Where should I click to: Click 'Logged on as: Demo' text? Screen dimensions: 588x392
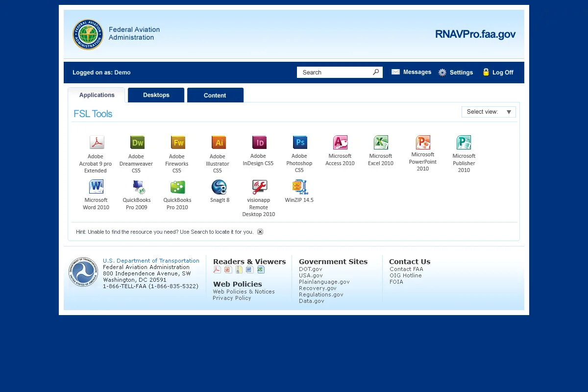(x=101, y=73)
